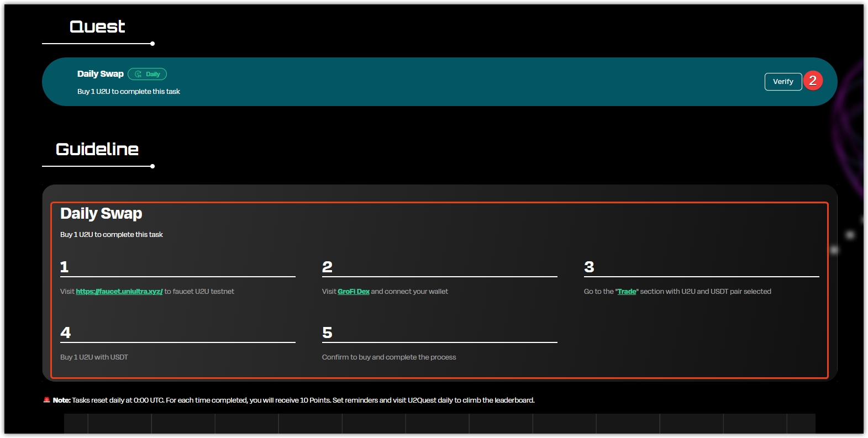This screenshot has width=868, height=438.
Task: Click the red circle number 2 badge
Action: [x=812, y=81]
